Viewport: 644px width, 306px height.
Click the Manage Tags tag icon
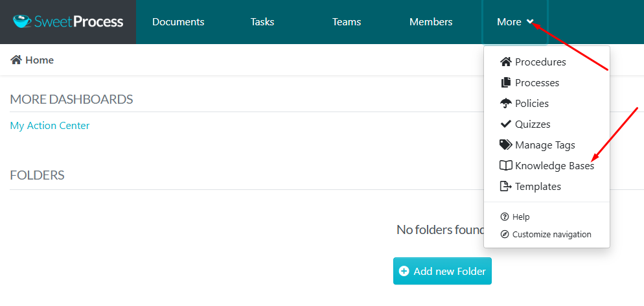click(505, 145)
